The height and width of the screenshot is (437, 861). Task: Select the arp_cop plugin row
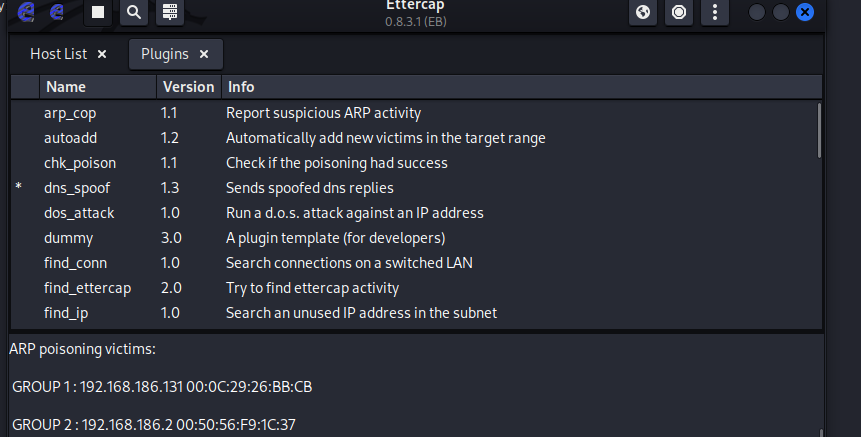pos(70,113)
